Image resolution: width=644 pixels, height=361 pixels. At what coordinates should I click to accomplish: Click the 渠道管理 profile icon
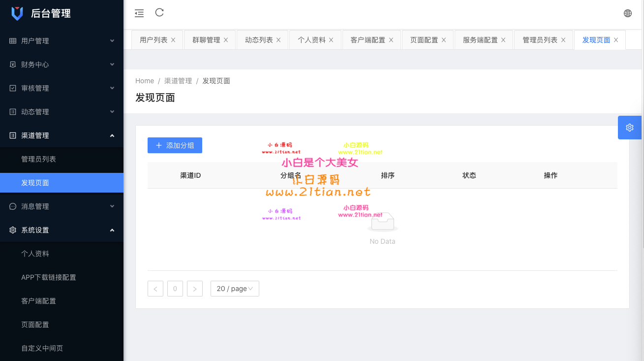click(x=13, y=135)
